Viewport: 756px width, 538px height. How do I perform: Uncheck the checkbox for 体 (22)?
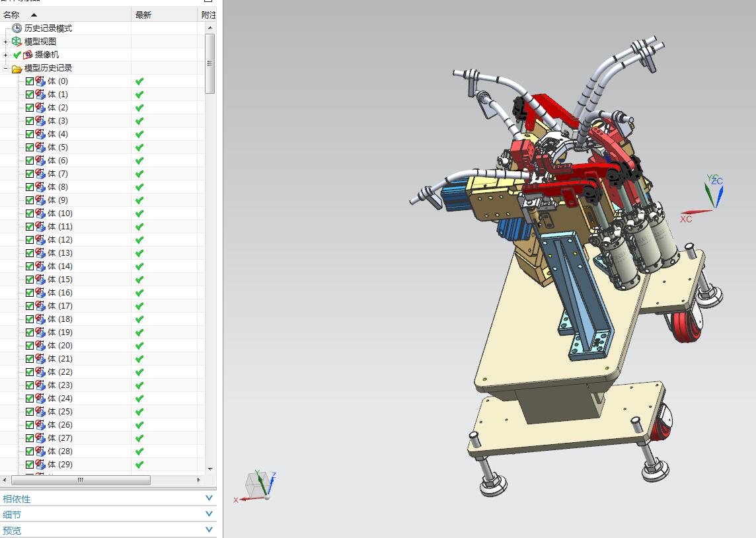coord(30,371)
